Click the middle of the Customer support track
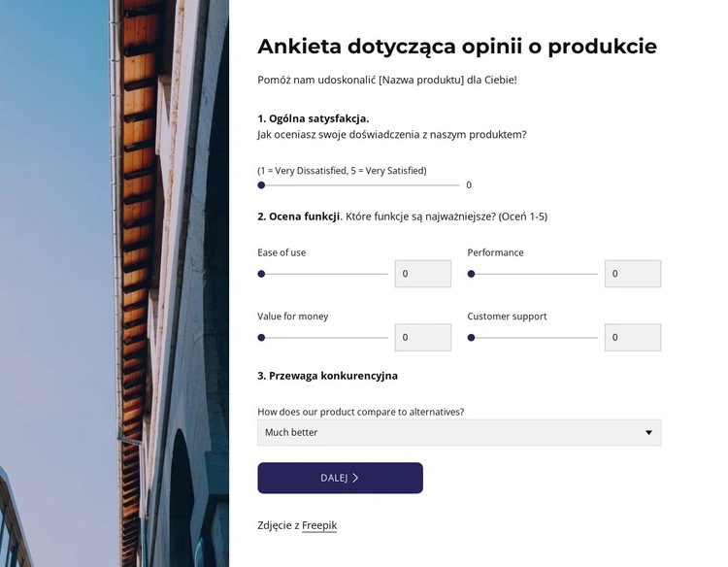The image size is (728, 567). [533, 338]
